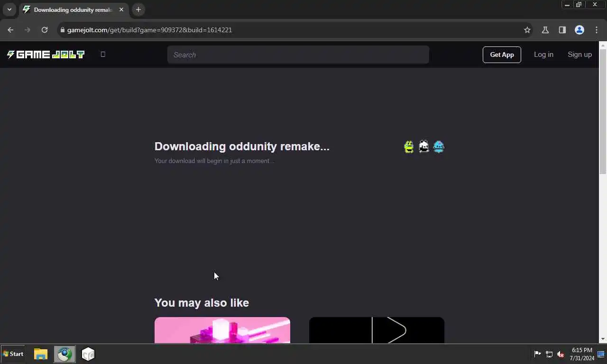The image size is (607, 364).
Task: Open the Sign up link
Action: [x=579, y=55]
